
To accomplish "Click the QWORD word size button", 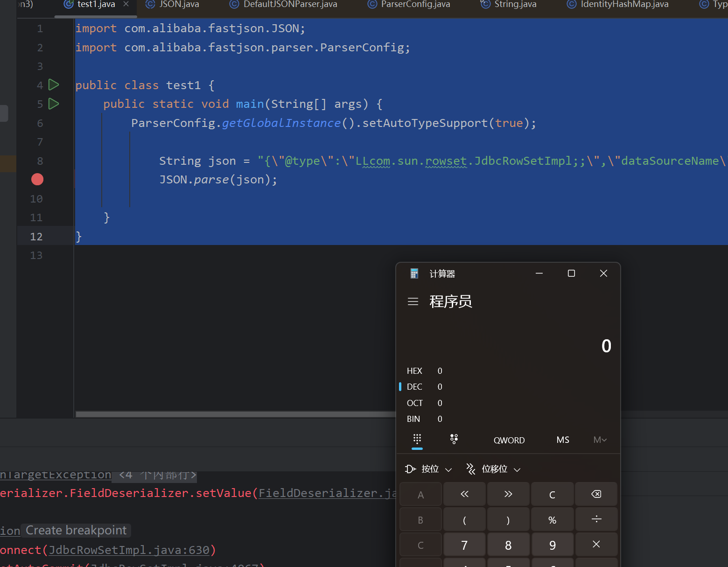I will pyautogui.click(x=509, y=440).
